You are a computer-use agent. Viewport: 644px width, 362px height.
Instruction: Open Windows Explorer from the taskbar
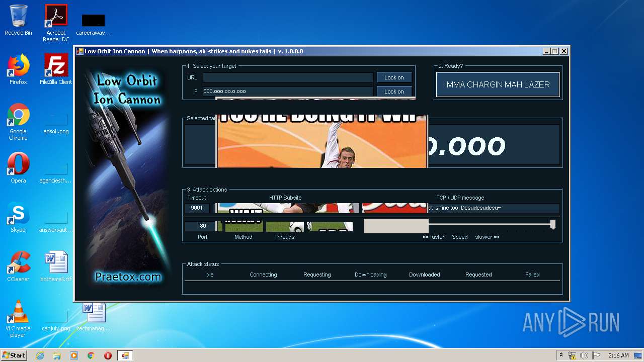[x=57, y=355]
